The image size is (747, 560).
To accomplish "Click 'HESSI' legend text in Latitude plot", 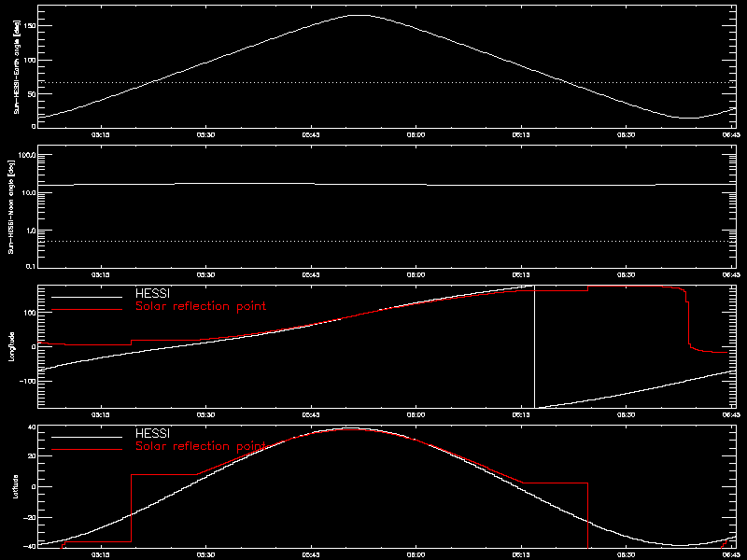I will click(x=152, y=433).
